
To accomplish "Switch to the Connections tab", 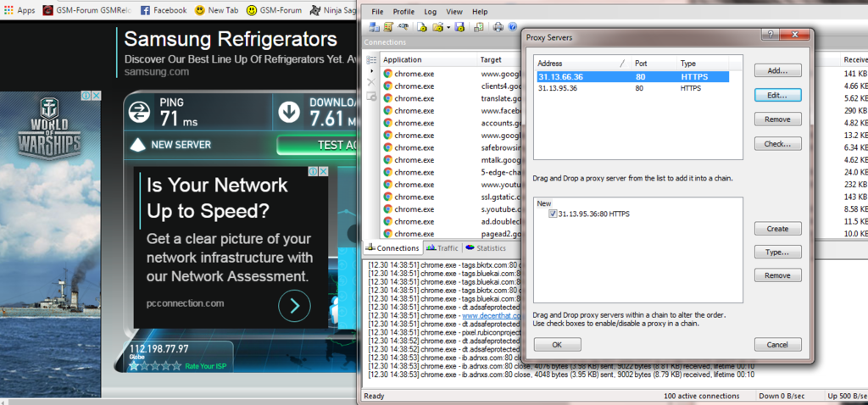I will pos(392,248).
